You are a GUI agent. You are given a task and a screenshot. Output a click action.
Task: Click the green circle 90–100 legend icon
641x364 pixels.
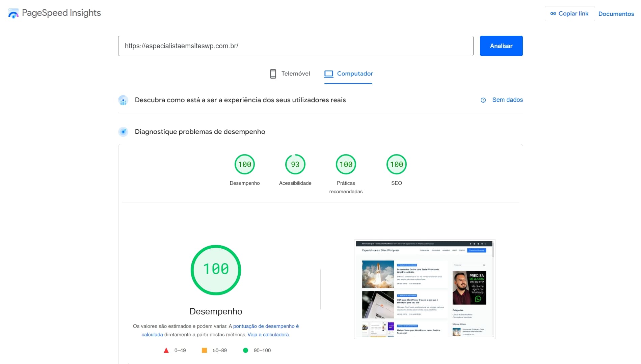pyautogui.click(x=245, y=351)
